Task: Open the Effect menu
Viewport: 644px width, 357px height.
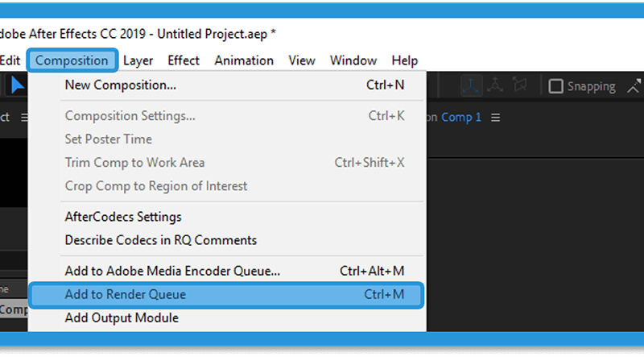Action: 184,60
